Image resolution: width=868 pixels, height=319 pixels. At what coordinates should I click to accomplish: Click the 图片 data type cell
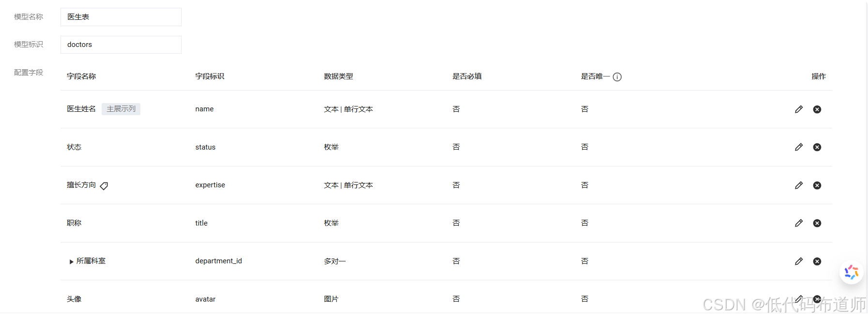[331, 299]
